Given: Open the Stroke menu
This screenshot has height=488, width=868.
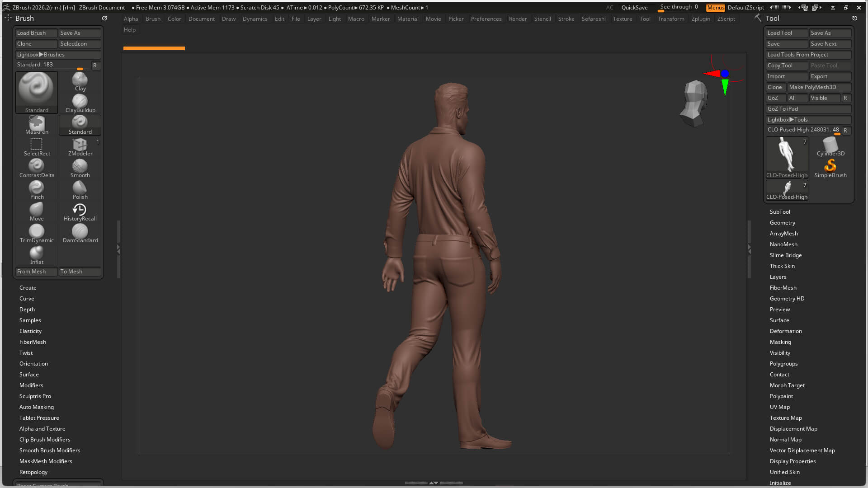Looking at the screenshot, I should coord(566,19).
